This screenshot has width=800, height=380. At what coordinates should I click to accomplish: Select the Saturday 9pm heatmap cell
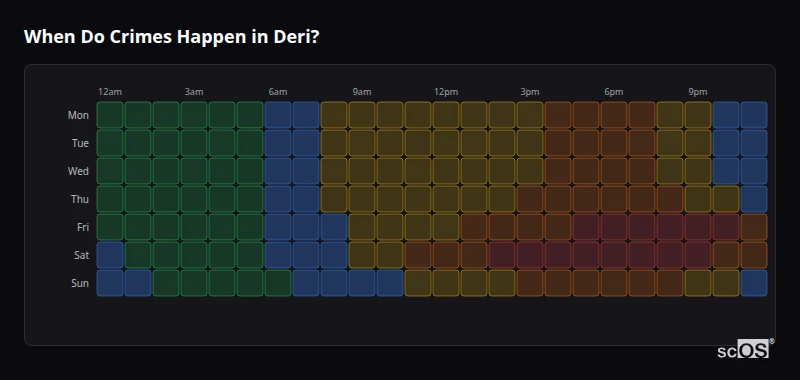pyautogui.click(x=698, y=255)
